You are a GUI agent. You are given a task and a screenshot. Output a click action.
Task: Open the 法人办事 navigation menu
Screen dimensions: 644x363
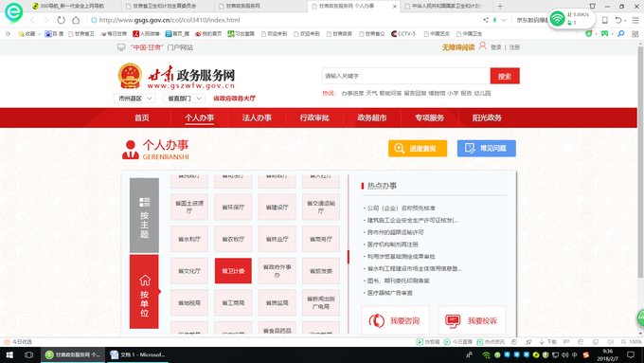tap(257, 118)
